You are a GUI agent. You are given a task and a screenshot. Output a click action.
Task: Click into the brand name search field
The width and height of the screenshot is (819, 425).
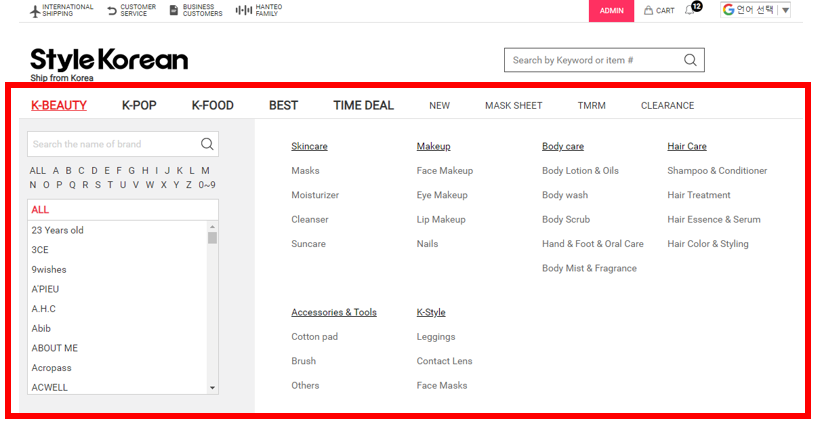(112, 144)
